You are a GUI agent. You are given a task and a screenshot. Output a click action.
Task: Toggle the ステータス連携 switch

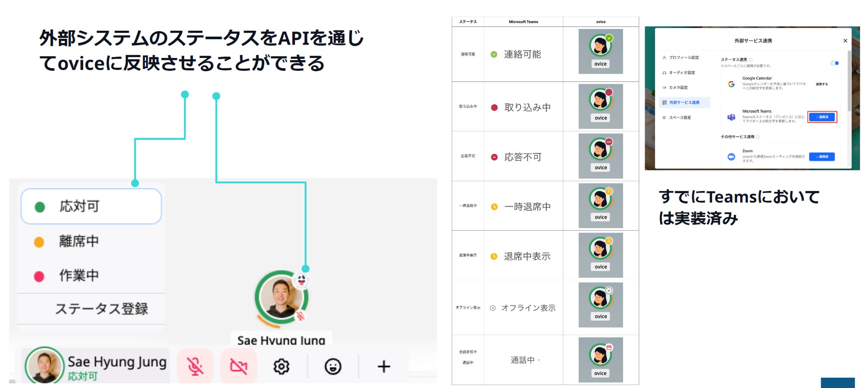pyautogui.click(x=835, y=63)
